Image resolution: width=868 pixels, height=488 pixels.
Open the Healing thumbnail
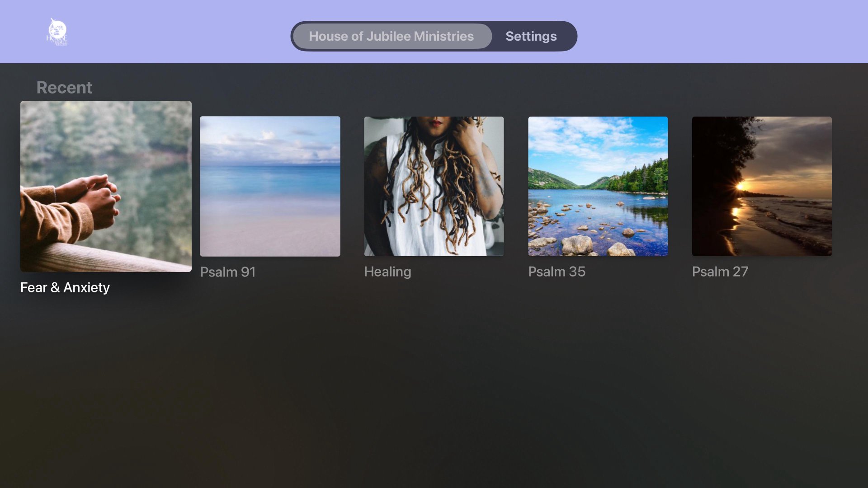coord(434,186)
